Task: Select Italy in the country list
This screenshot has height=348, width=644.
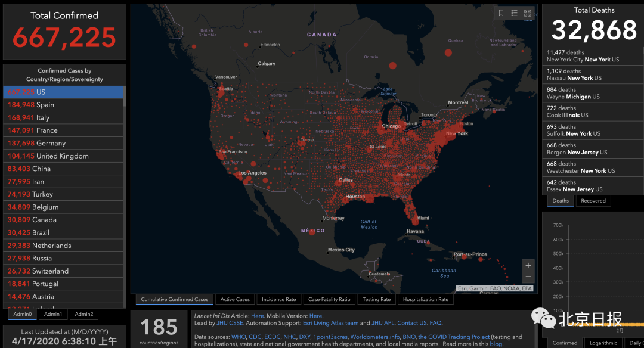Action: tap(63, 117)
